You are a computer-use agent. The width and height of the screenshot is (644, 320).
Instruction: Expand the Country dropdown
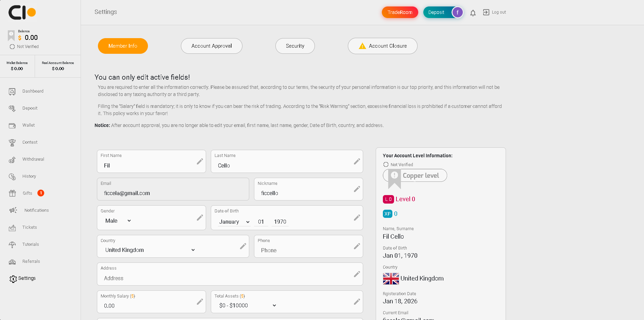[x=150, y=250]
